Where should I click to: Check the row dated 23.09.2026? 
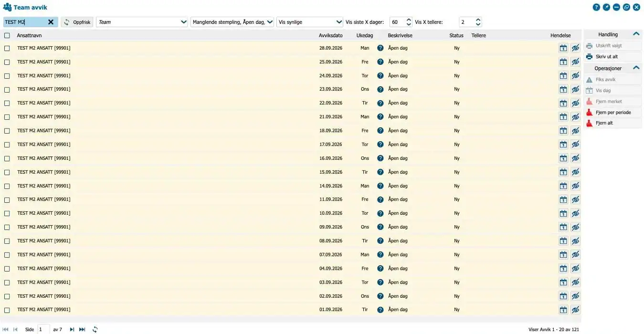(7, 89)
